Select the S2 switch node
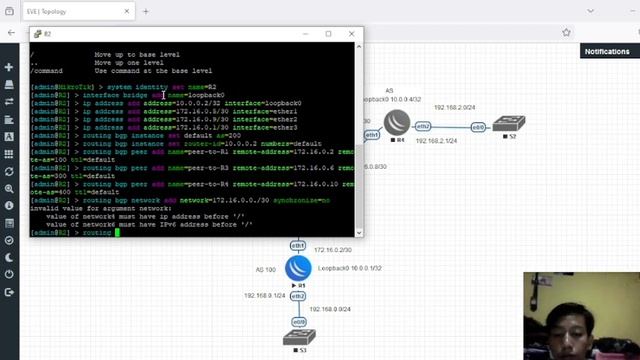This screenshot has height=360, width=640. pyautogui.click(x=509, y=124)
